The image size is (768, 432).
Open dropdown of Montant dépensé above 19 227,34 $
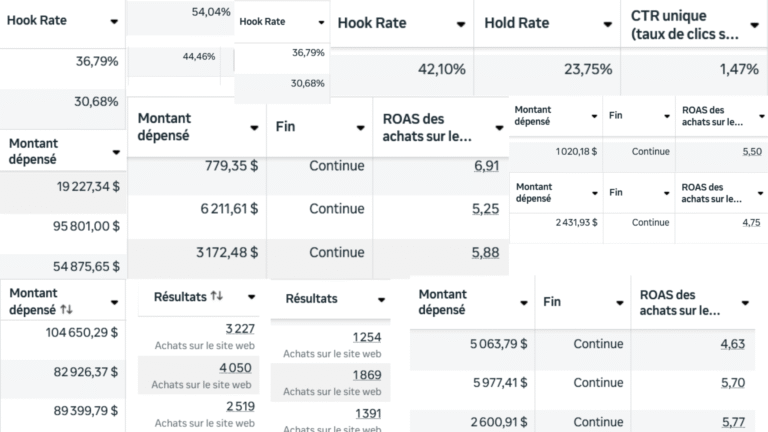click(116, 152)
